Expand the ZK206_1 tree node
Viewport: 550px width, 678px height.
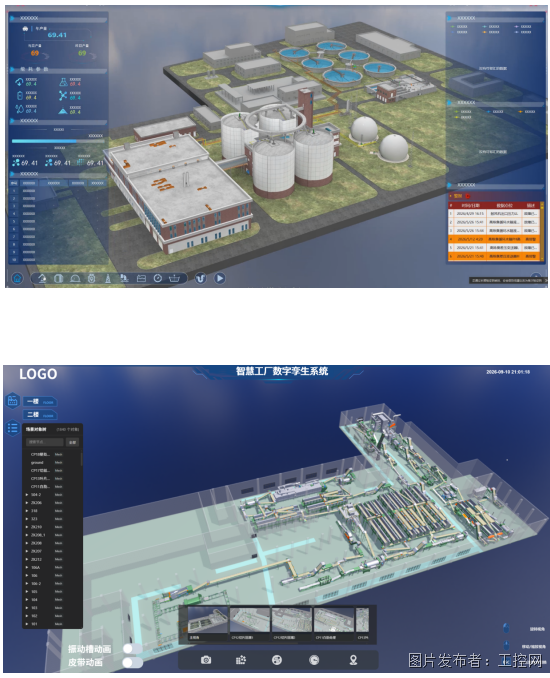27,535
